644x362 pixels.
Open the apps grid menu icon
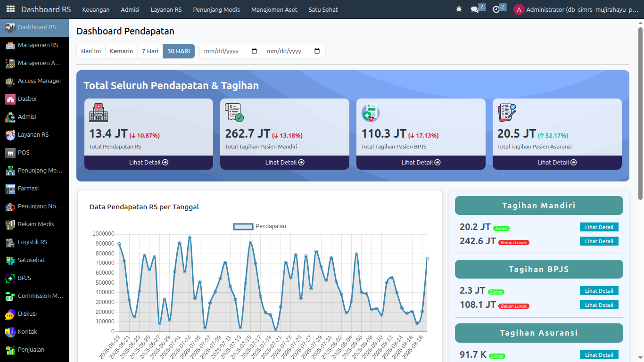(x=10, y=9)
